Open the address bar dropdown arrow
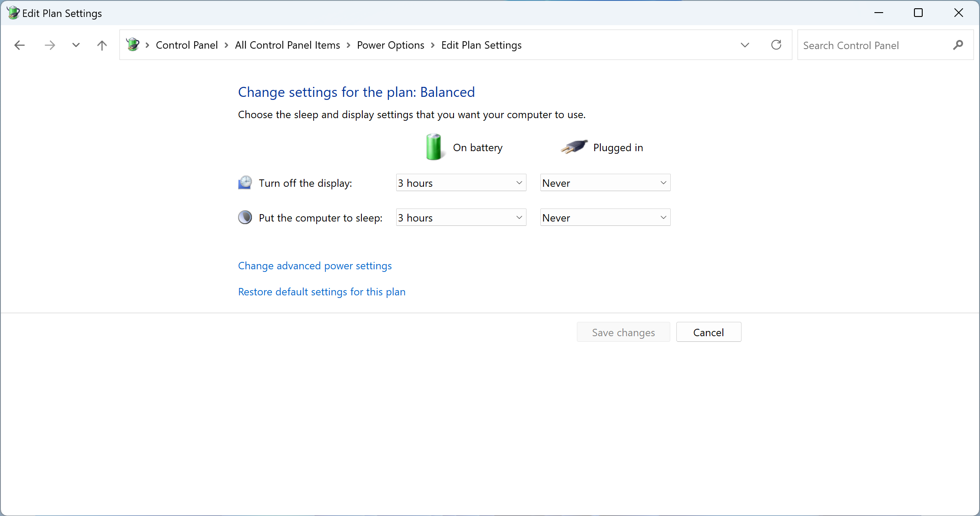Viewport: 980px width, 516px height. coord(745,45)
